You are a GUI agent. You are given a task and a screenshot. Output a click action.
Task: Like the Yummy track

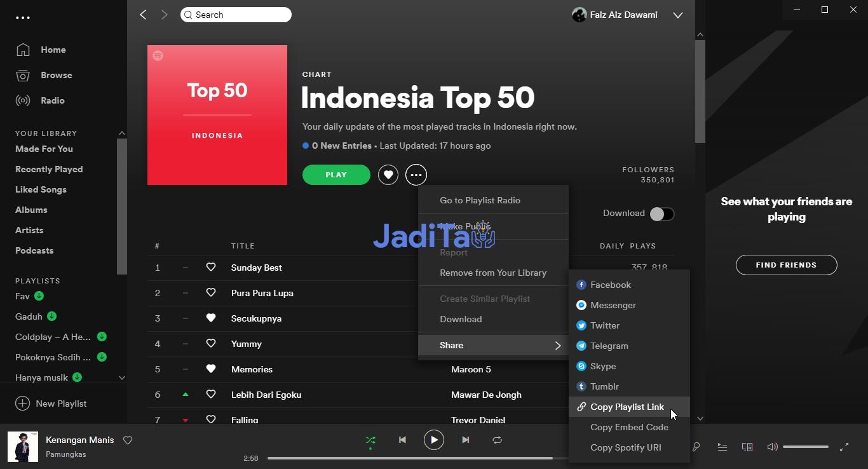point(211,344)
